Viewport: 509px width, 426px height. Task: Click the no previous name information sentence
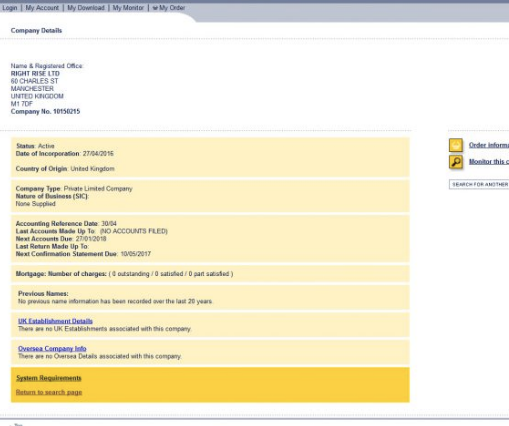click(115, 301)
